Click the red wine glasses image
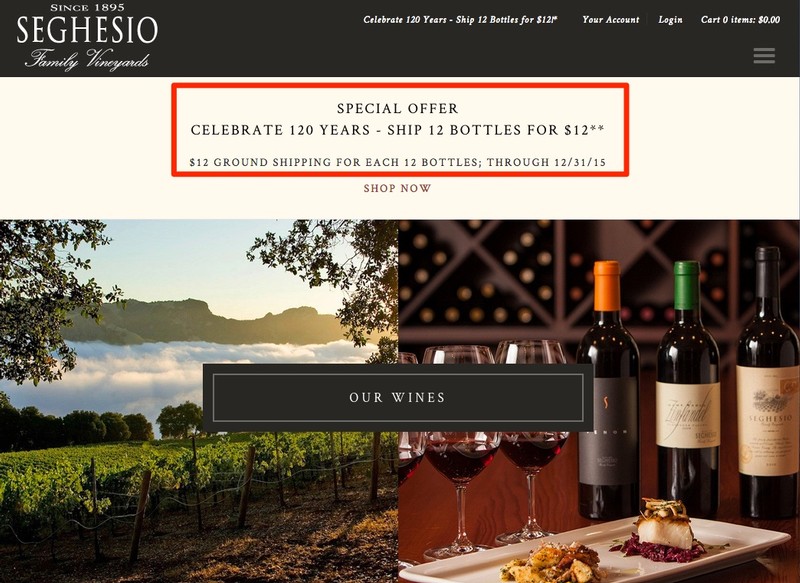The height and width of the screenshot is (583, 800). coord(482,449)
